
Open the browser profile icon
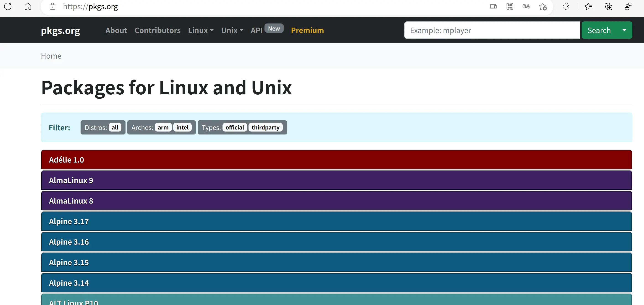point(628,6)
